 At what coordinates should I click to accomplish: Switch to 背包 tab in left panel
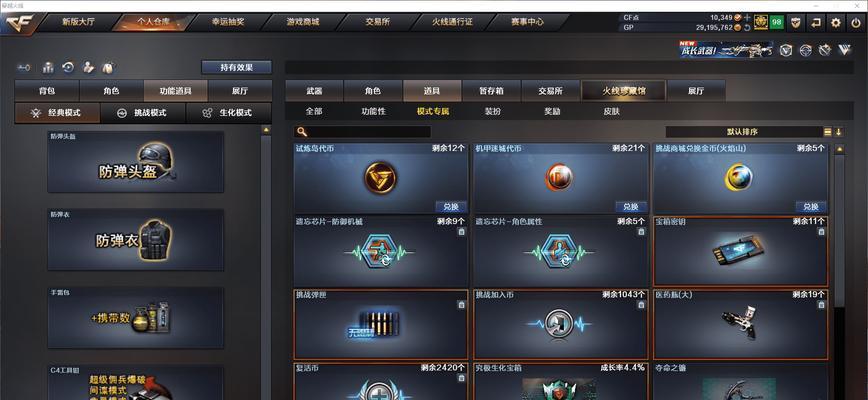[47, 91]
